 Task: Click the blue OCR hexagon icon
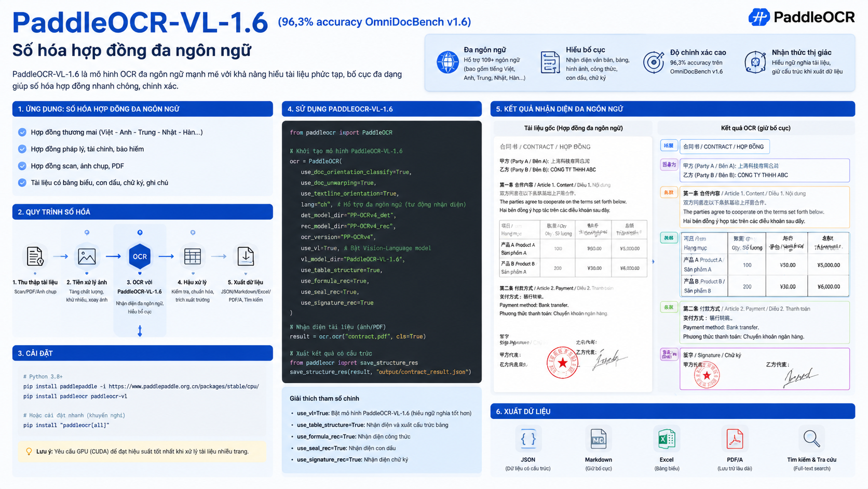tap(140, 256)
